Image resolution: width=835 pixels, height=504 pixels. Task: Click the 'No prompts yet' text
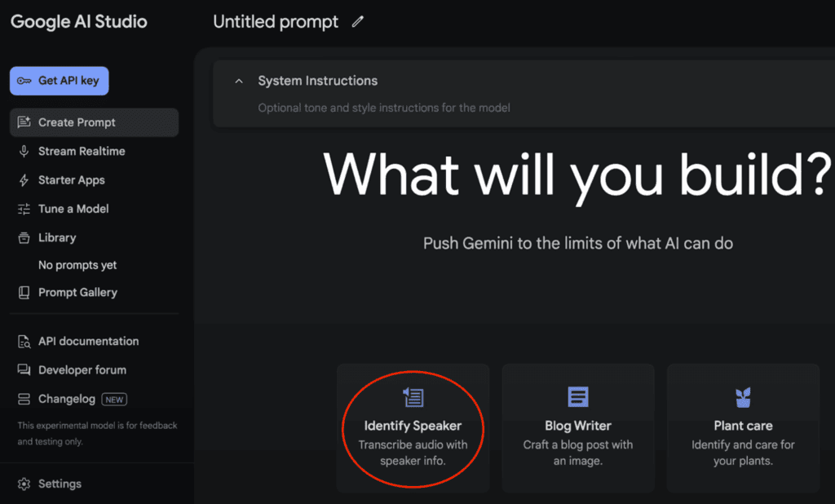pyautogui.click(x=77, y=265)
